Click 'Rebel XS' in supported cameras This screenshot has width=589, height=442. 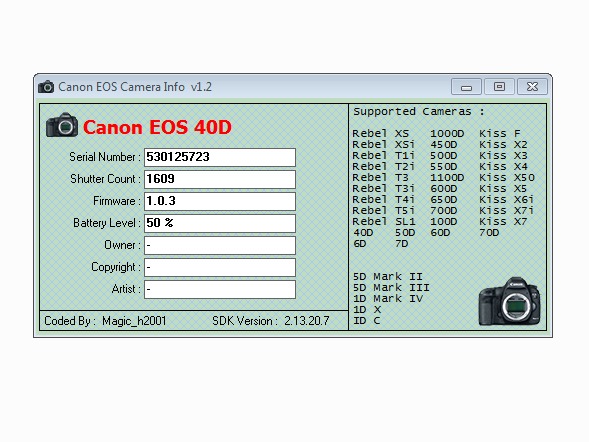[381, 134]
